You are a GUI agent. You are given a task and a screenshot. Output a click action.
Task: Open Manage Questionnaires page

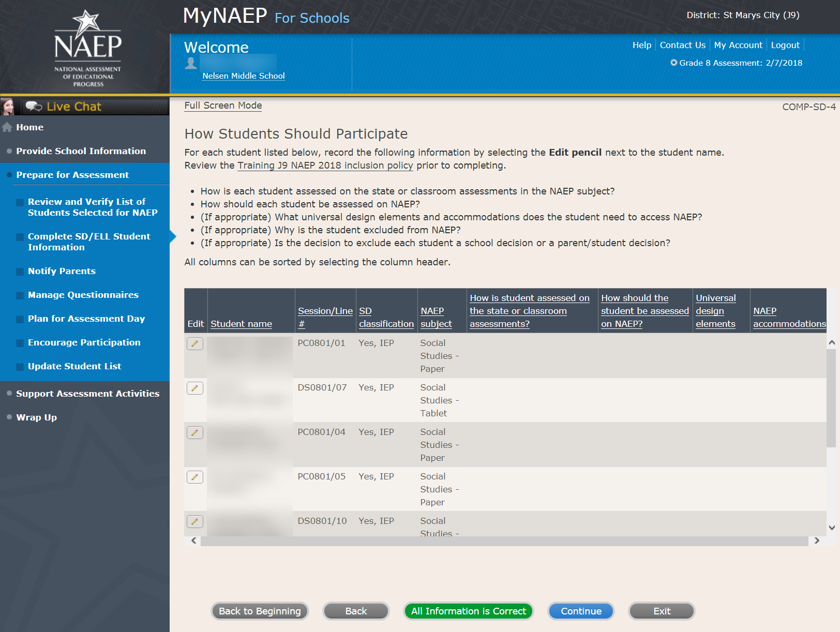[x=83, y=295]
